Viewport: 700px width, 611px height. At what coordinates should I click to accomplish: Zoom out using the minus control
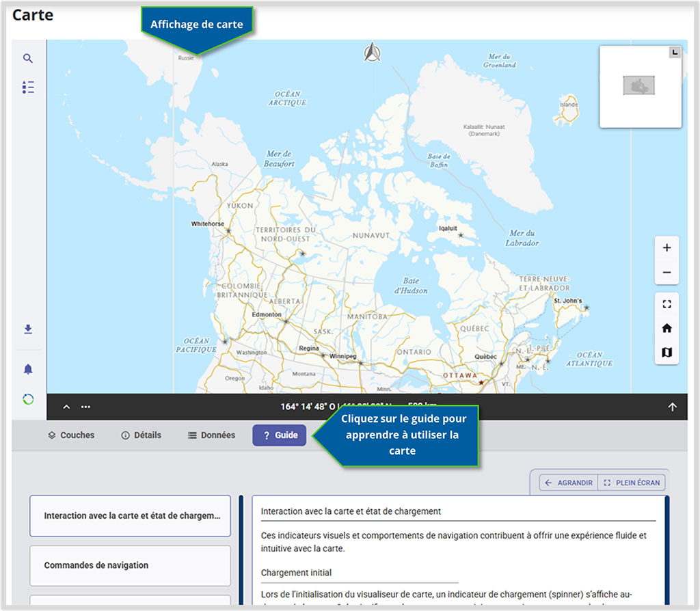pyautogui.click(x=667, y=272)
